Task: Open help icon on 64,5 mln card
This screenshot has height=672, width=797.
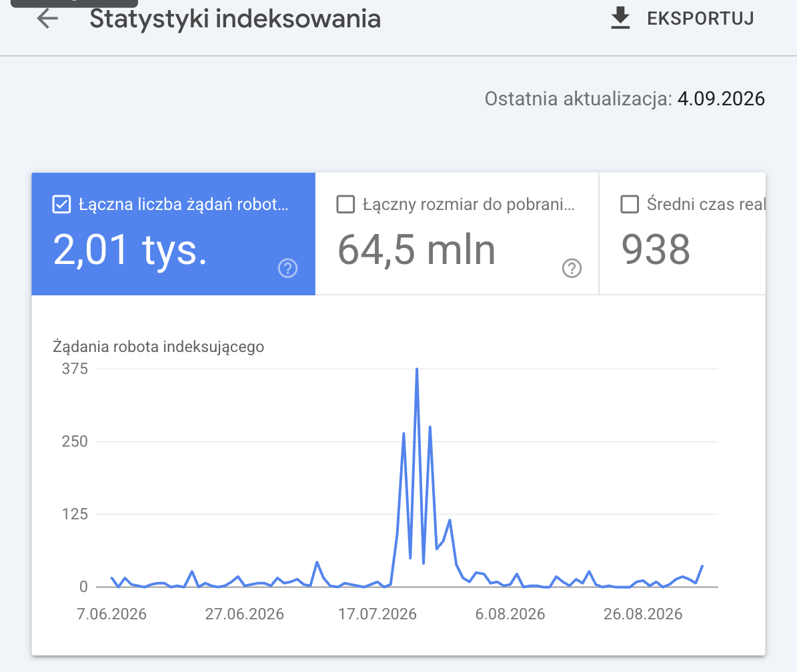Action: coord(572,268)
